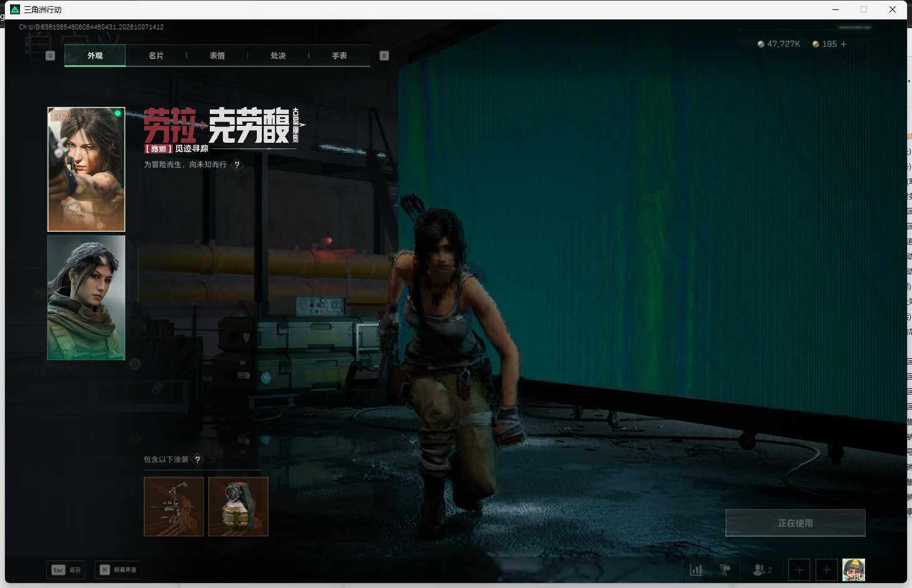Click the help icon beside 包含以下涂装
This screenshot has width=912, height=588.
pyautogui.click(x=198, y=460)
